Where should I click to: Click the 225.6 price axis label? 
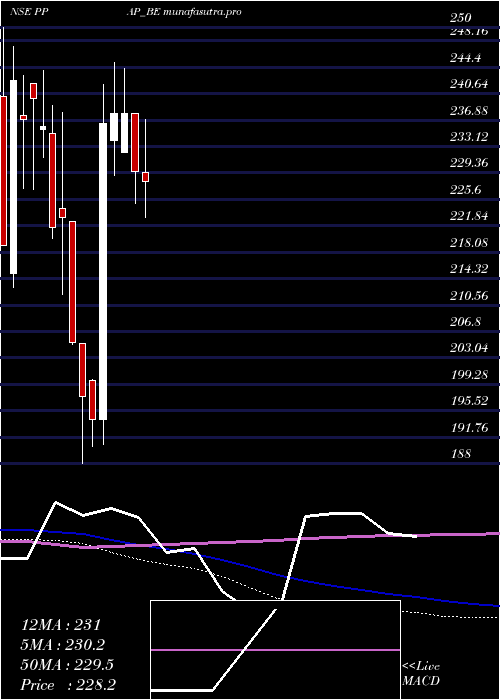point(465,190)
